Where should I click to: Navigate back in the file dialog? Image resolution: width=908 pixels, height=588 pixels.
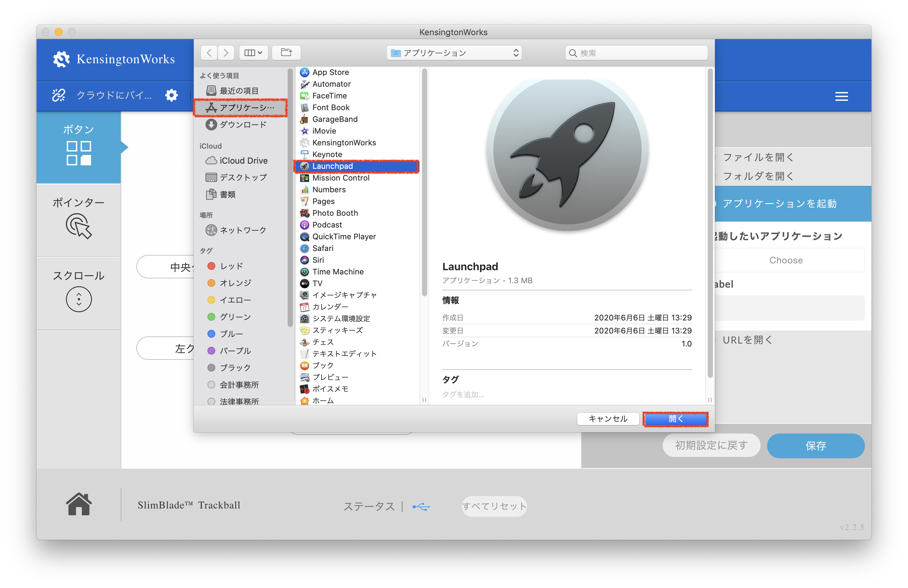click(209, 52)
